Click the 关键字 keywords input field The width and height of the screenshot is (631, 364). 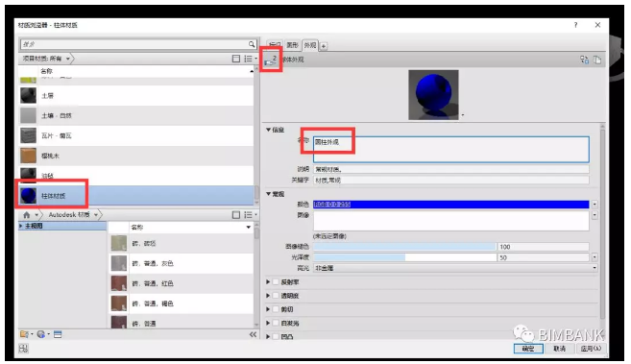451,181
